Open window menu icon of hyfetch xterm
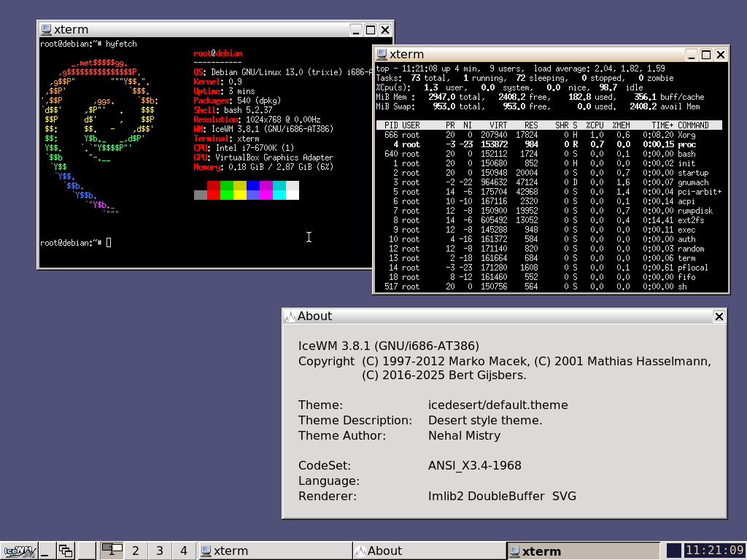This screenshot has height=560, width=747. tap(46, 29)
